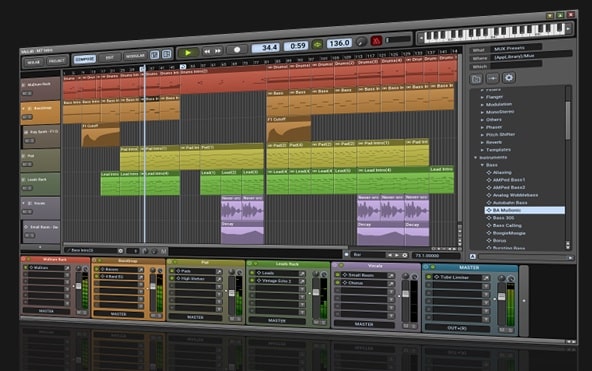
Task: Click the Where field in browser
Action: (532, 56)
